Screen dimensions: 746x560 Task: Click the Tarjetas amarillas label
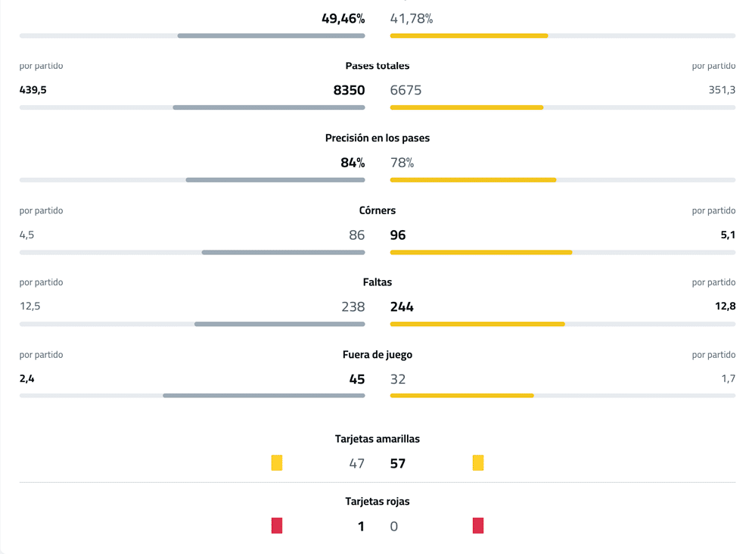click(378, 439)
